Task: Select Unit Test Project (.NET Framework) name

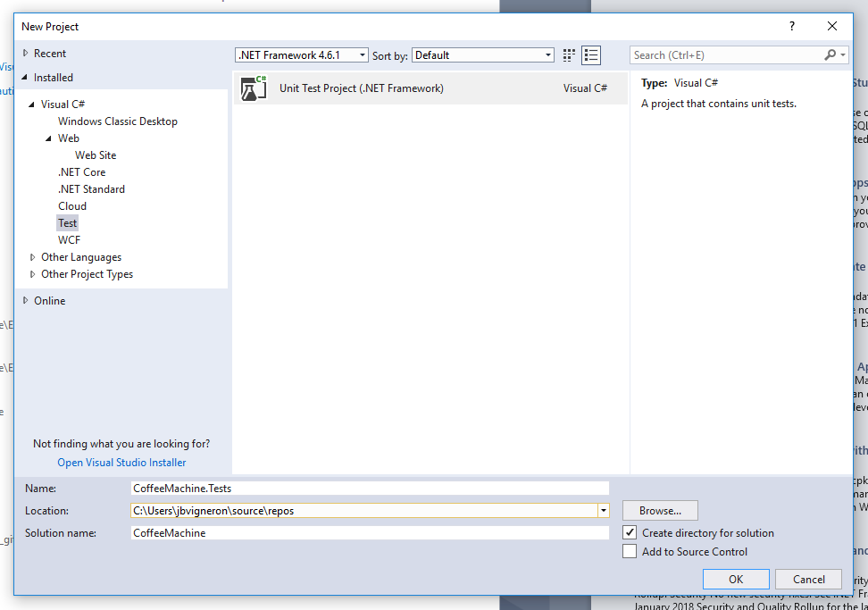Action: tap(362, 88)
